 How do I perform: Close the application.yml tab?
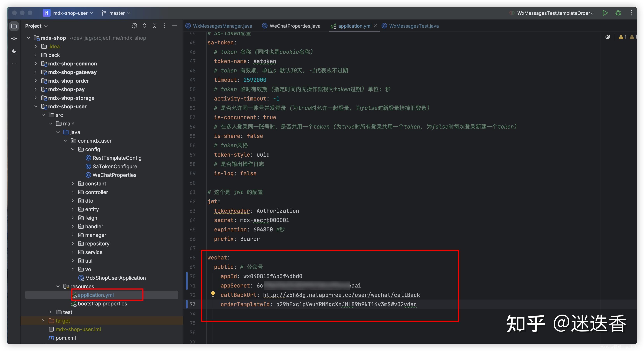coord(375,26)
